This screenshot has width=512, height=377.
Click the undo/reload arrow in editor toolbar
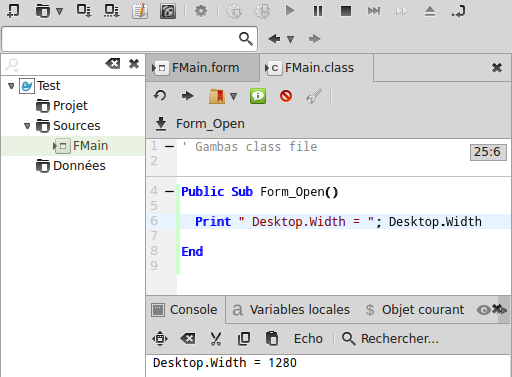coord(160,96)
